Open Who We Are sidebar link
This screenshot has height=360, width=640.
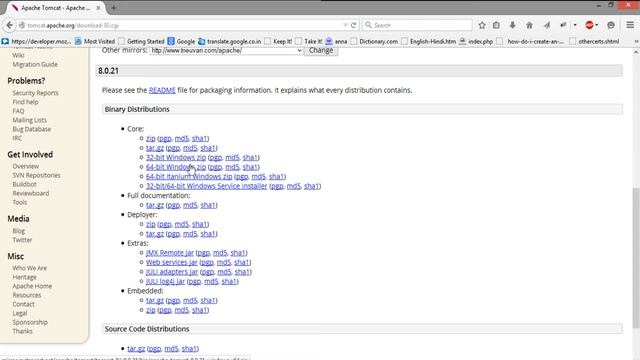pyautogui.click(x=29, y=268)
